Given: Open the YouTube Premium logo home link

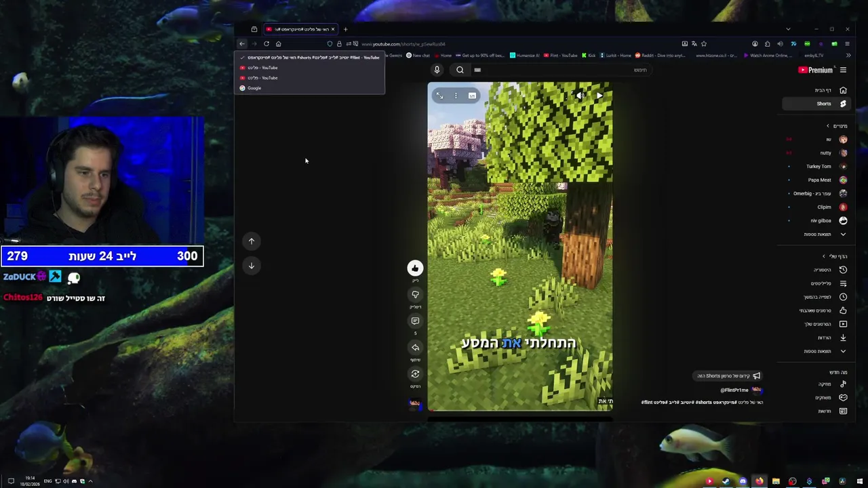Looking at the screenshot, I should pos(815,70).
